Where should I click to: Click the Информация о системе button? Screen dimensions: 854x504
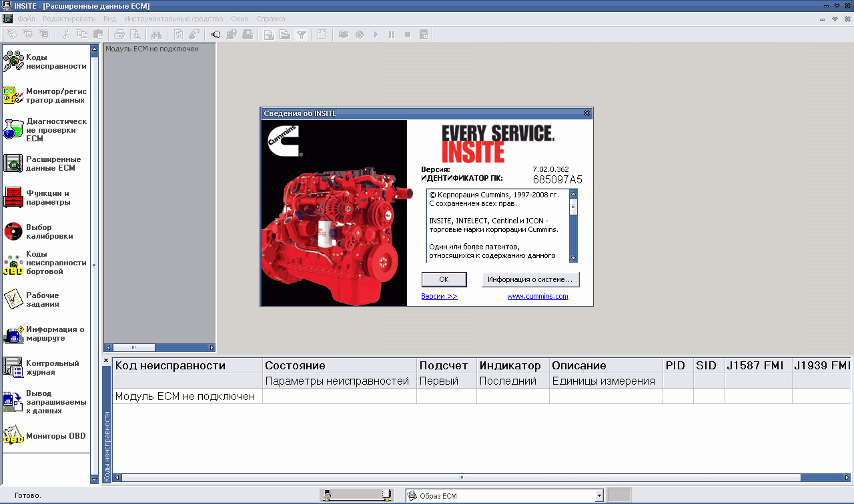[530, 279]
